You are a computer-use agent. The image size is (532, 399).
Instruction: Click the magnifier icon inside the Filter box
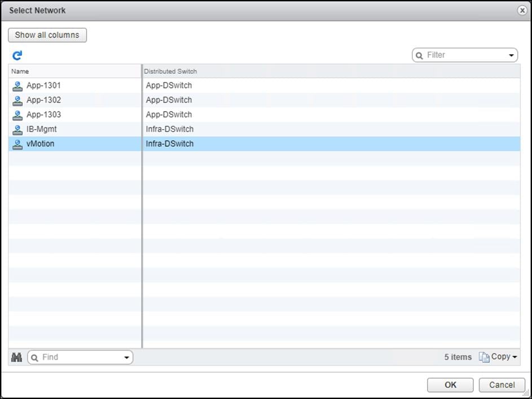click(419, 55)
